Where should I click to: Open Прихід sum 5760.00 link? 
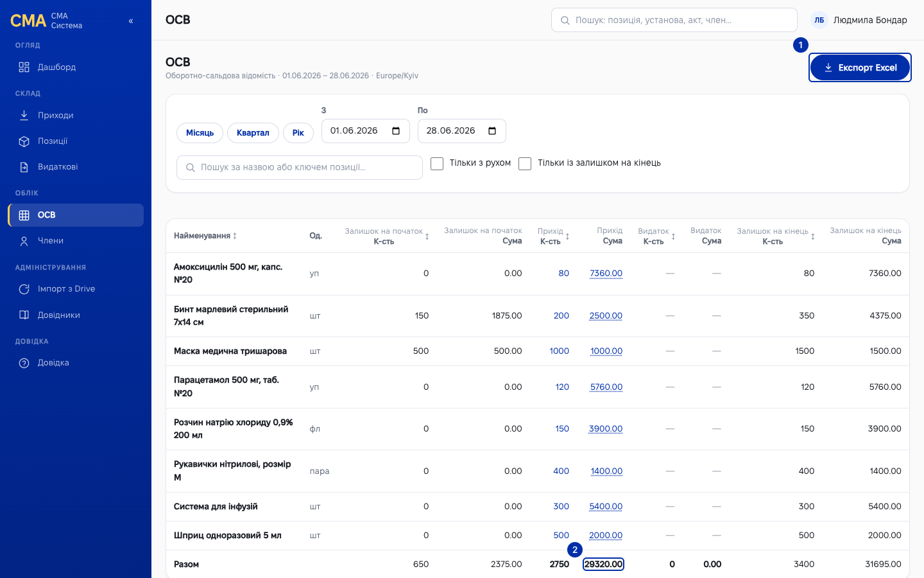606,387
